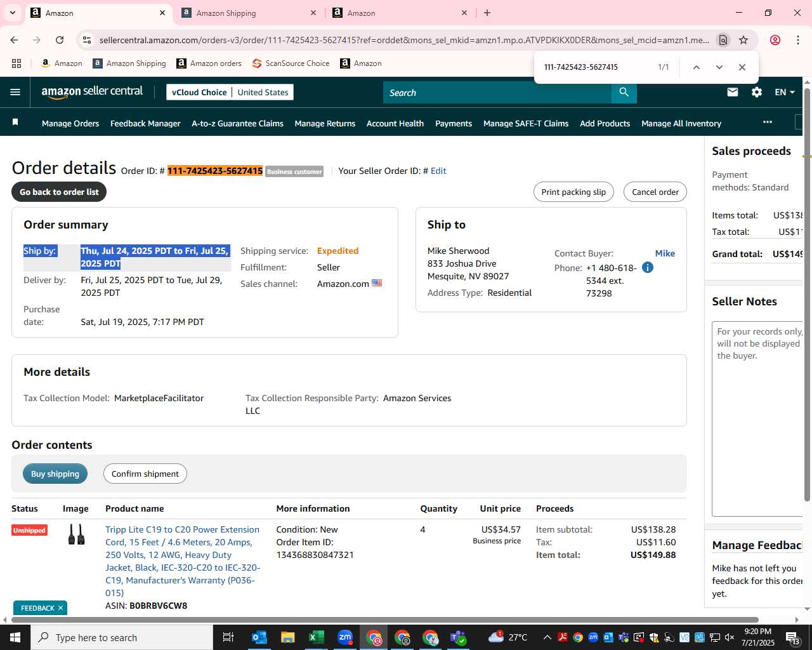The width and height of the screenshot is (812, 650).
Task: Open Zoom from the taskbar
Action: [x=345, y=637]
